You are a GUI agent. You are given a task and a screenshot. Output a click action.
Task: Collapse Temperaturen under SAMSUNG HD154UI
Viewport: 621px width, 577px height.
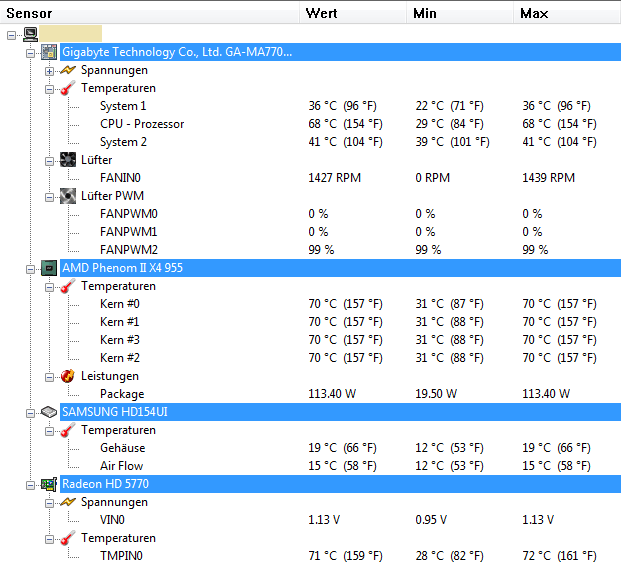coord(49,431)
